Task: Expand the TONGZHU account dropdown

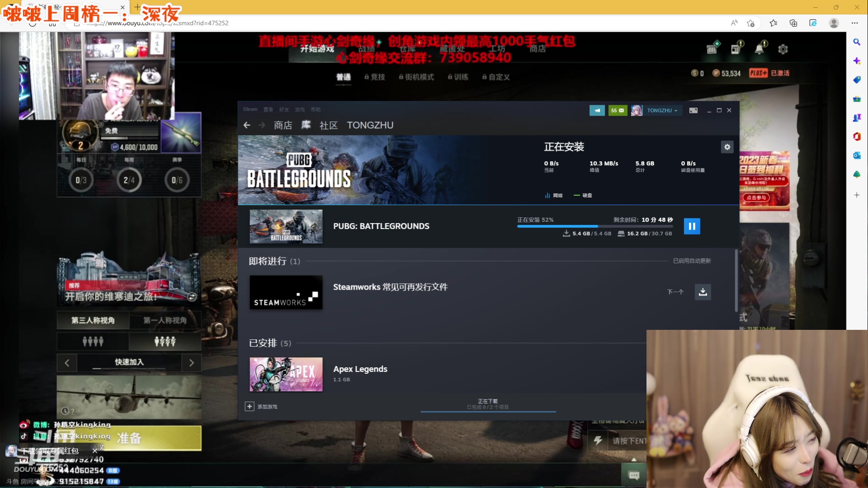Action: click(662, 110)
